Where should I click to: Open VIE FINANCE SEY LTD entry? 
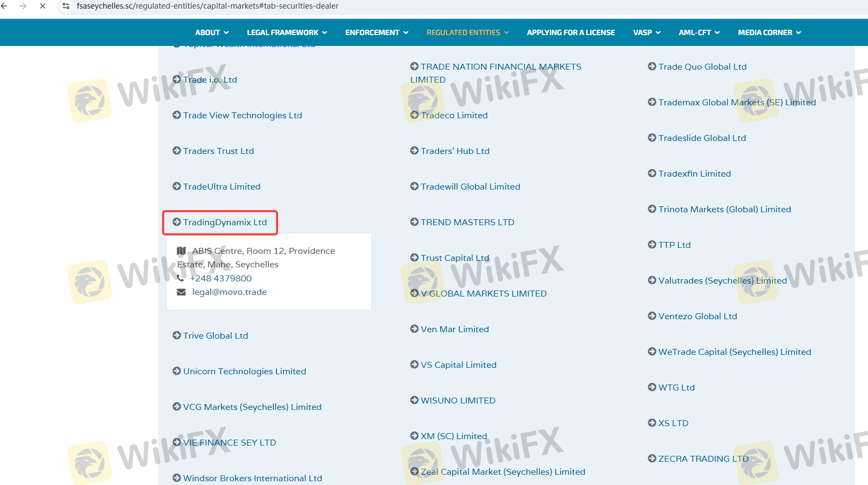coord(230,442)
